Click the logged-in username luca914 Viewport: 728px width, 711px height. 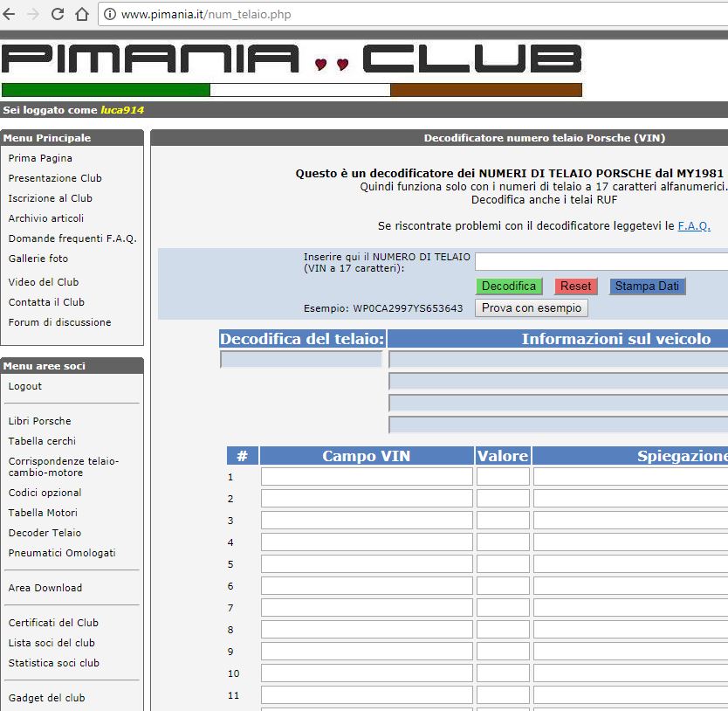click(x=122, y=110)
